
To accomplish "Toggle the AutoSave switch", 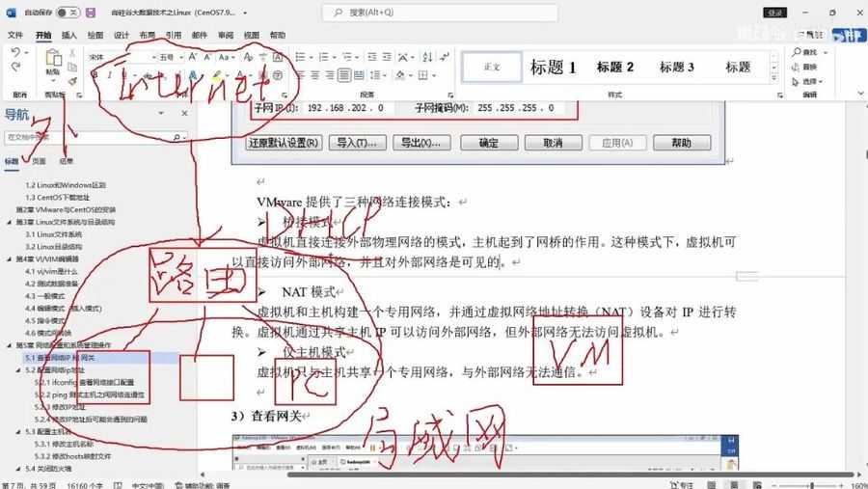I will click(x=68, y=13).
